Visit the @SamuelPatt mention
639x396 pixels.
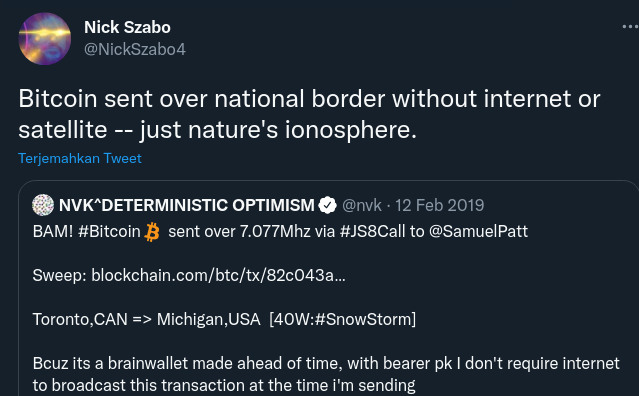pos(478,231)
